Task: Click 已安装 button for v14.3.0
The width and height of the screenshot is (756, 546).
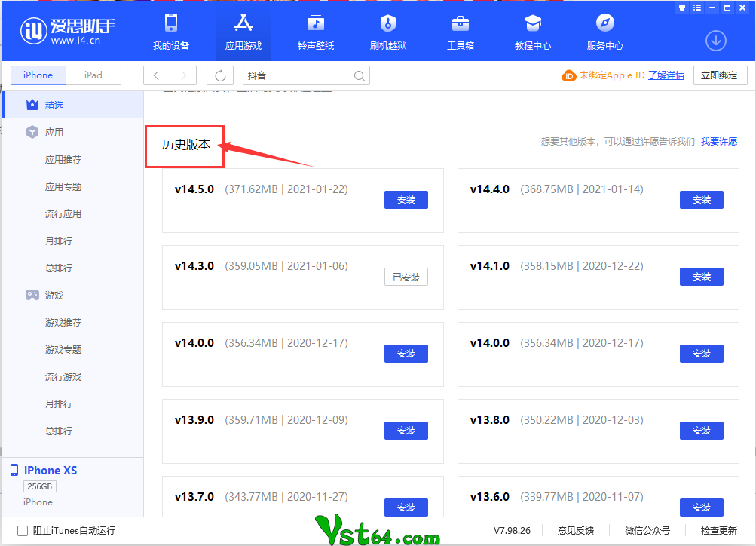Action: (406, 277)
